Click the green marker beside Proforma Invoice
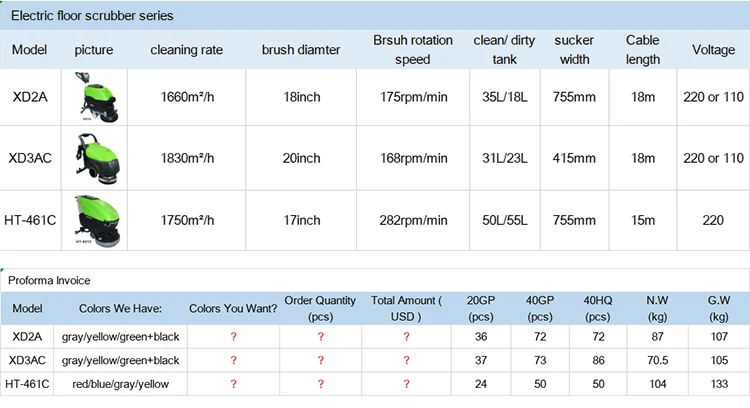Screen dimensions: 750x408 coord(3,269)
